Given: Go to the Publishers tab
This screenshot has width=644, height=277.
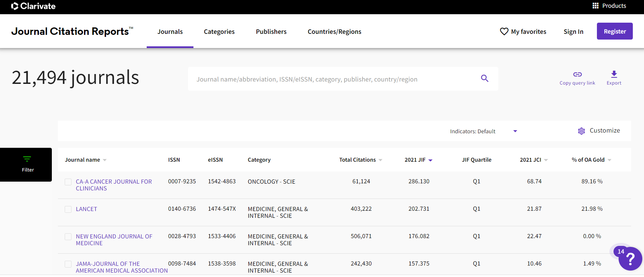Looking at the screenshot, I should coord(271,31).
